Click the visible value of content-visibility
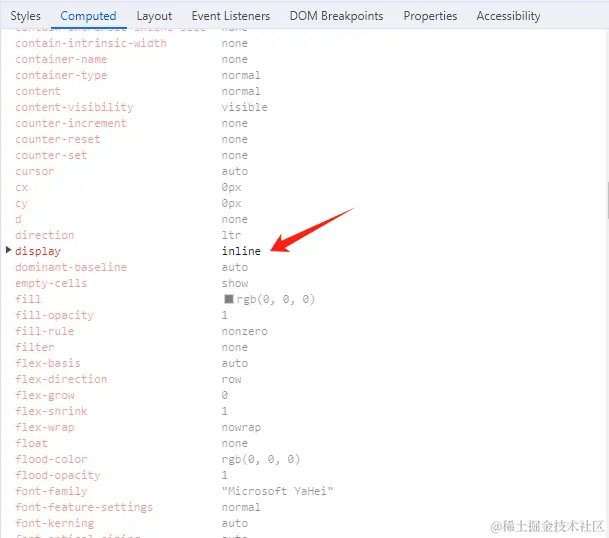The image size is (609, 538). coord(245,107)
